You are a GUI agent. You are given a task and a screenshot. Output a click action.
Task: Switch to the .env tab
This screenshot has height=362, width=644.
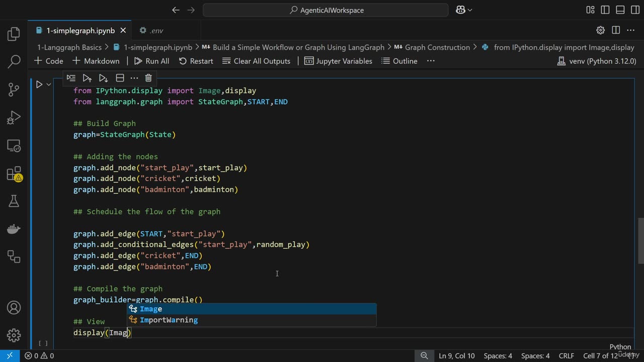pos(151,31)
